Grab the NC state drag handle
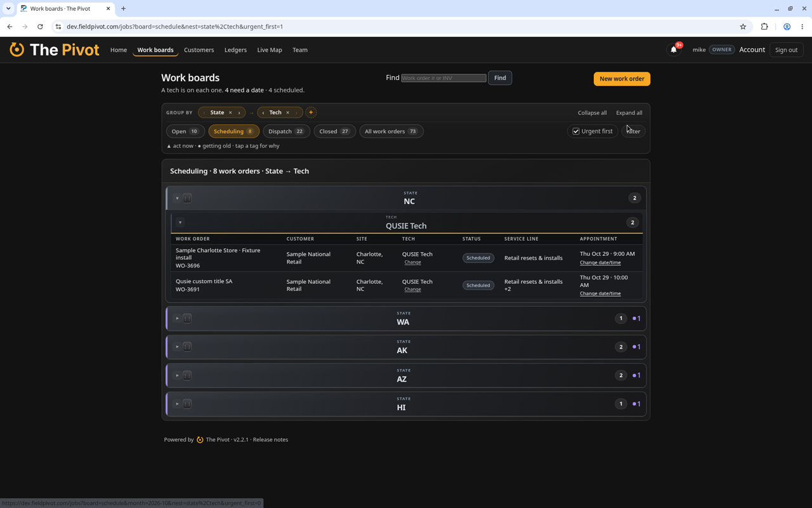The height and width of the screenshot is (508, 812). [187, 198]
